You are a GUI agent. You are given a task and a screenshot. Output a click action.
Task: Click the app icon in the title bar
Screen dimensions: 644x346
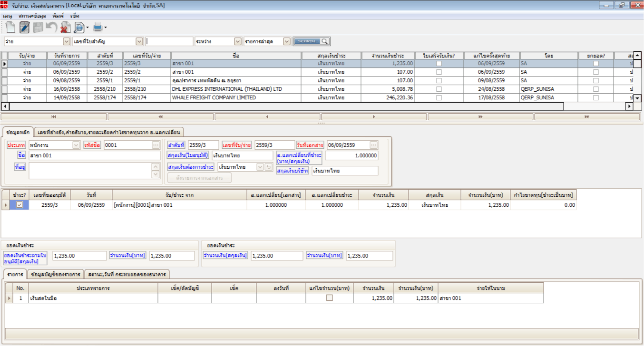[4, 5]
